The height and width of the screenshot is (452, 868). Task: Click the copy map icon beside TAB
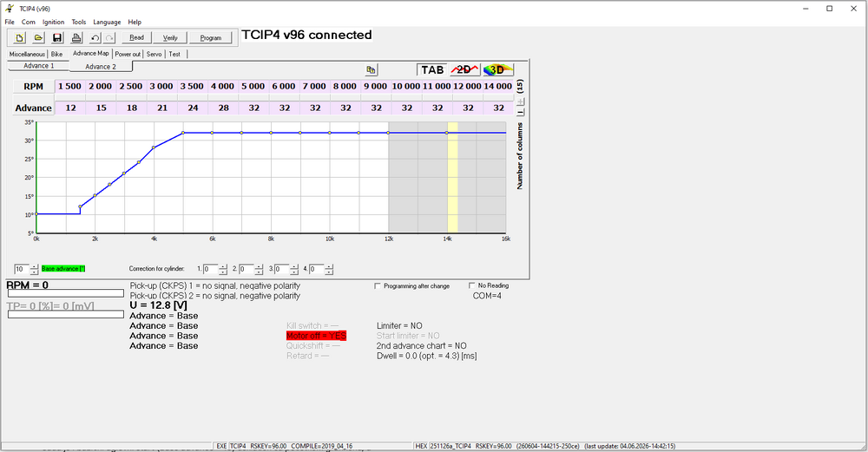click(x=371, y=69)
